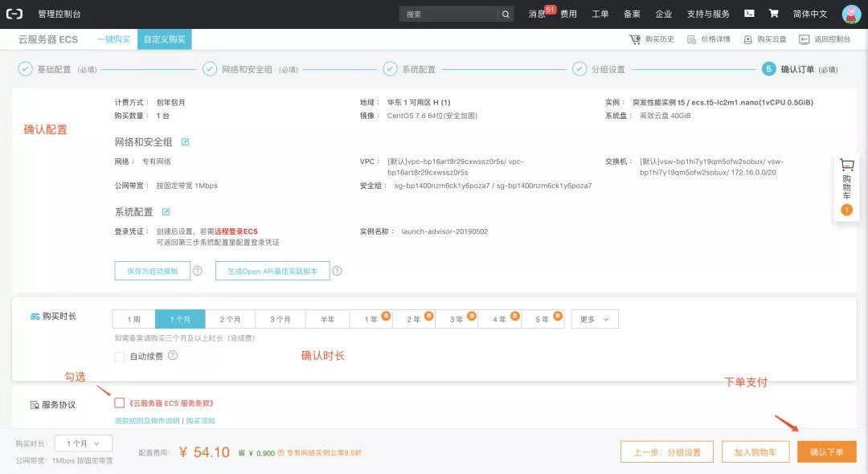Click the 网络和安全组 step check icon
Image resolution: width=868 pixels, height=474 pixels.
point(210,69)
